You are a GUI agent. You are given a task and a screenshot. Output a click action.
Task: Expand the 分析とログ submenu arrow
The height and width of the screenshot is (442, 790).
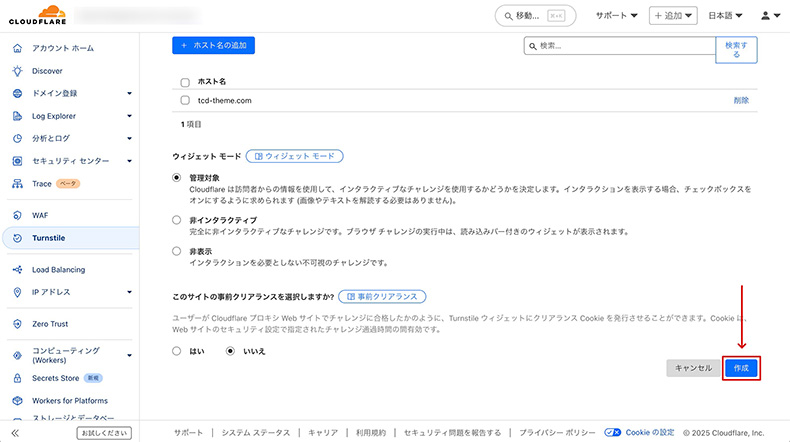click(129, 138)
